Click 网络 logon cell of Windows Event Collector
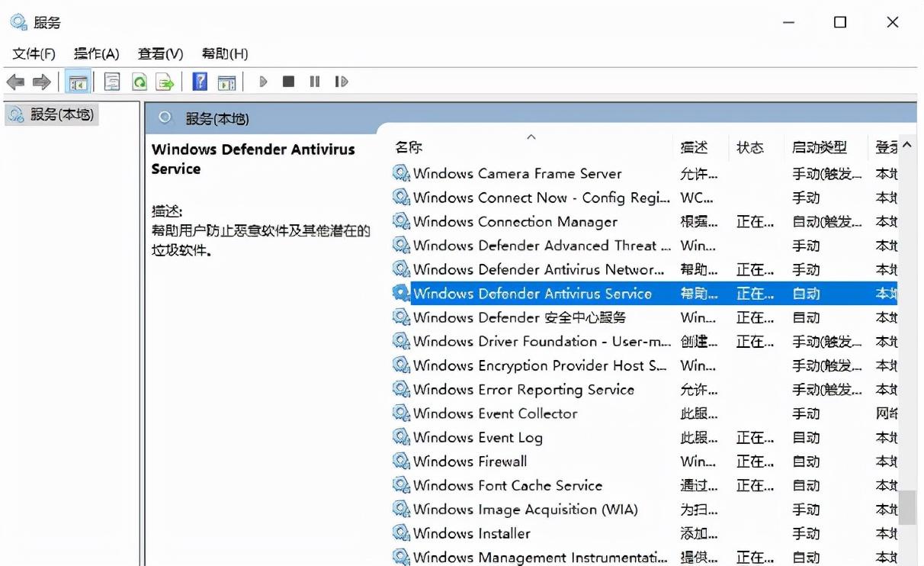The width and height of the screenshot is (924, 566). click(x=887, y=413)
